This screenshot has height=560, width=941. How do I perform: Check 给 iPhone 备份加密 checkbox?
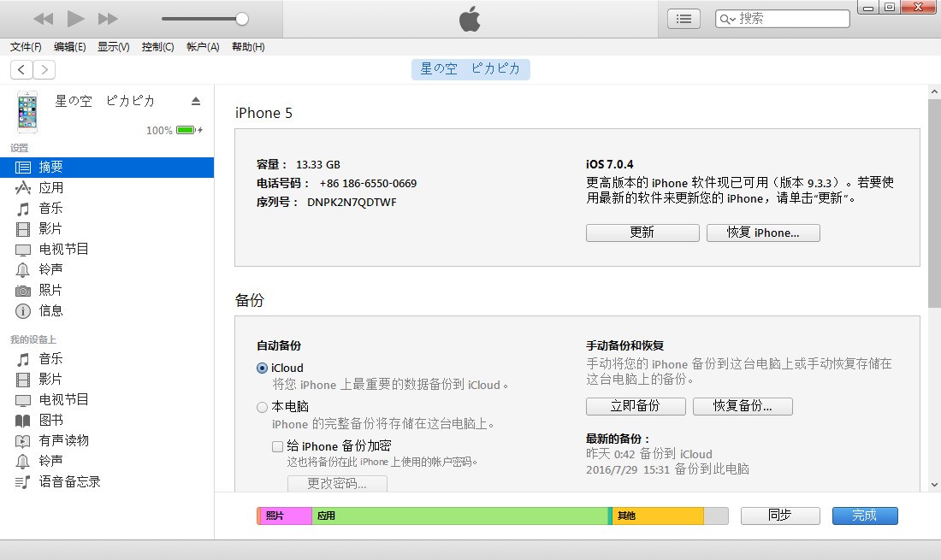coord(277,446)
